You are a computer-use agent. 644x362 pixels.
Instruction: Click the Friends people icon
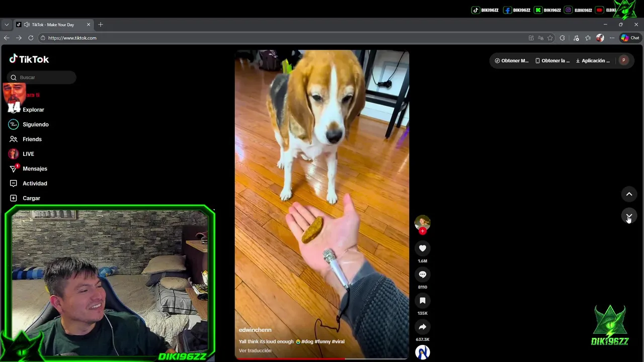pos(14,139)
